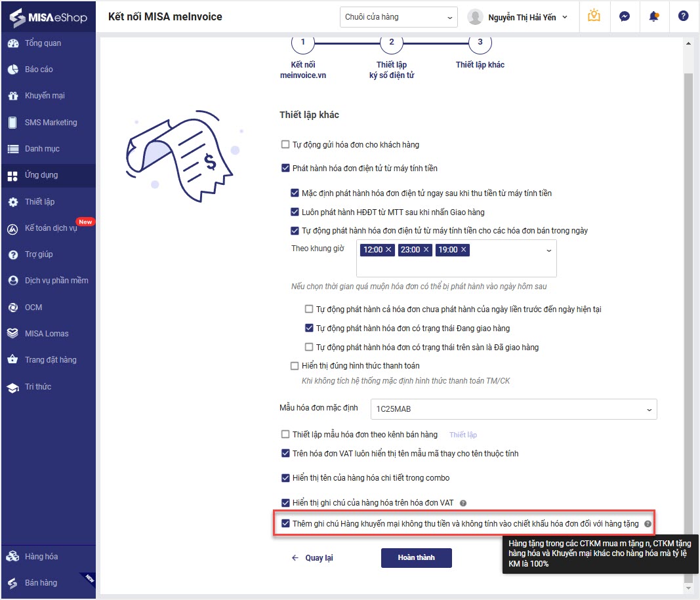
Task: Open Ứng dụng menu item
Action: pyautogui.click(x=48, y=175)
